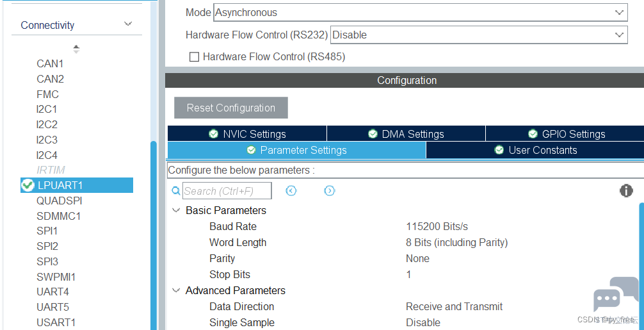Select UART5 peripheral
This screenshot has height=330, width=644.
tap(52, 307)
